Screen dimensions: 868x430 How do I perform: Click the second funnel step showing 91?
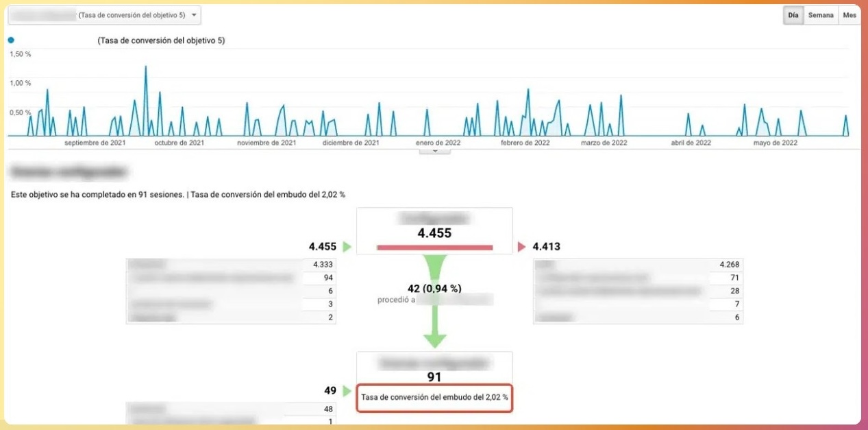point(434,370)
